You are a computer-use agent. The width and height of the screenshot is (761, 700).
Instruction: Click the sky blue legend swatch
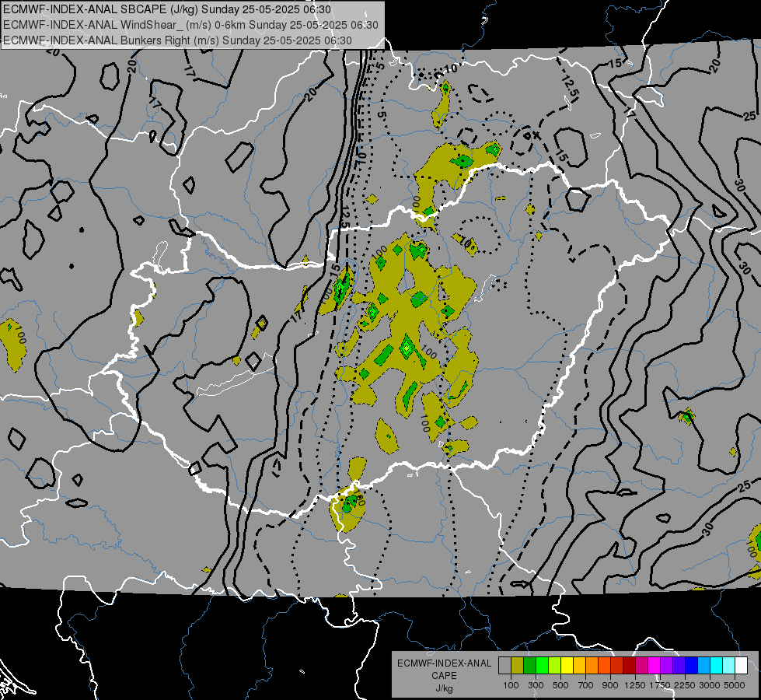click(704, 665)
